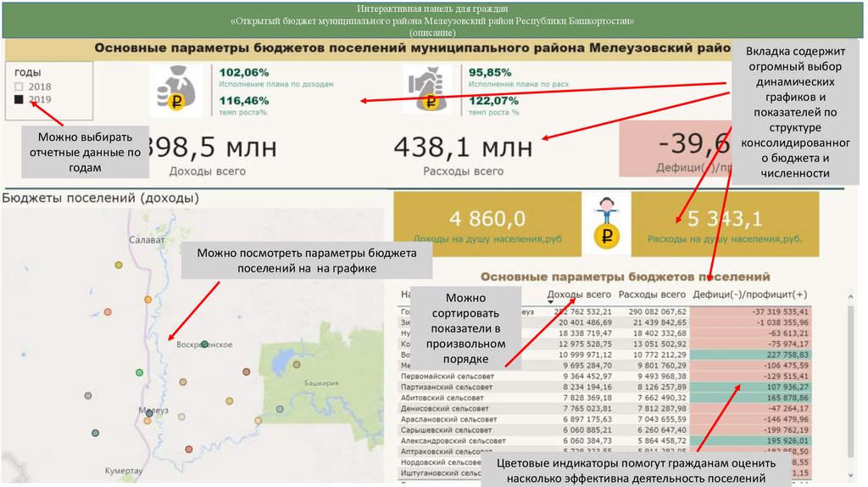This screenshot has height=487, width=868.
Task: Open the (описание) link in green banner
Action: point(432,32)
